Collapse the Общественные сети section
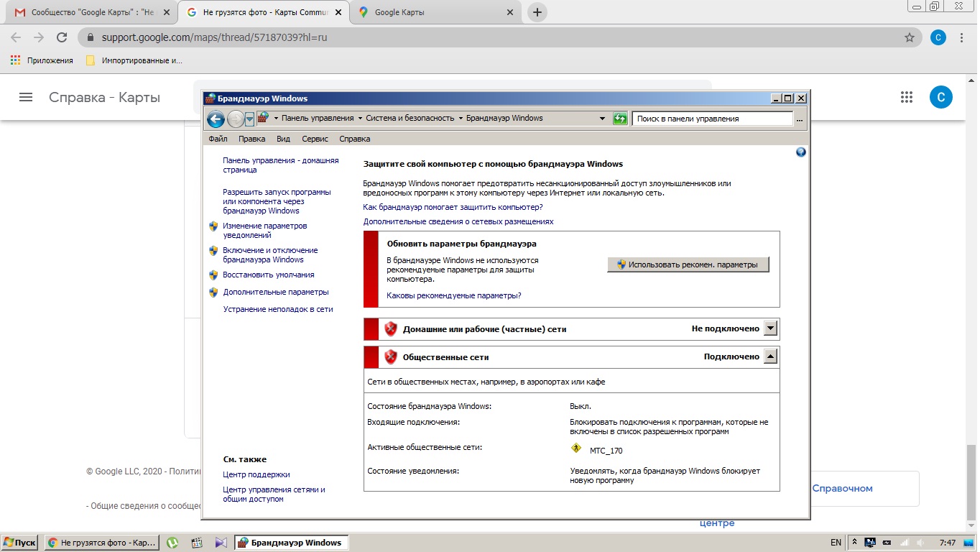 [x=770, y=356]
